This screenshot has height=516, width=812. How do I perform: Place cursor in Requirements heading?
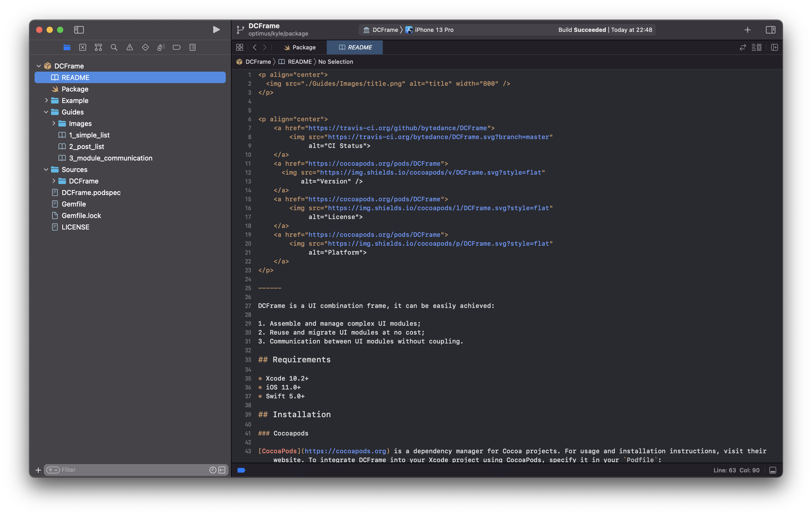pyautogui.click(x=301, y=359)
